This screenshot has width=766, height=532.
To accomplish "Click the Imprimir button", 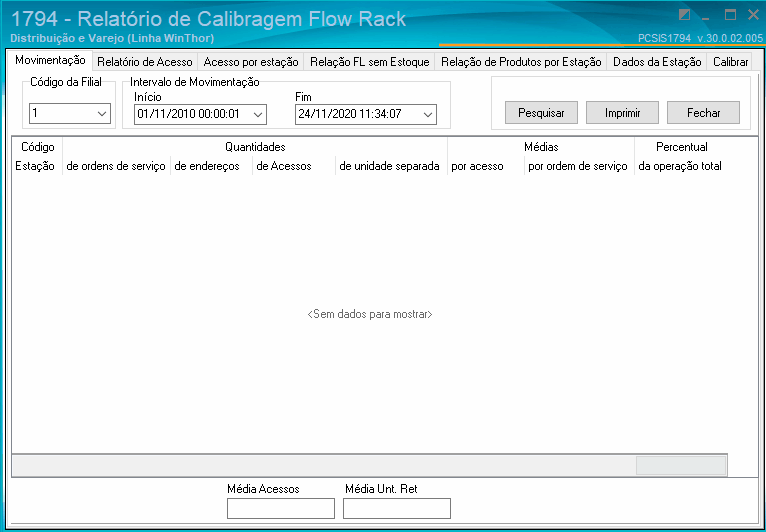I will [622, 113].
